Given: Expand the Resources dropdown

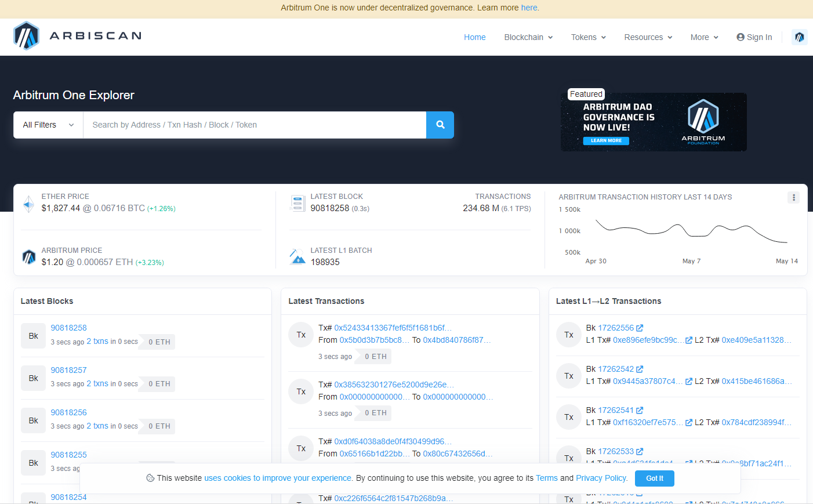Looking at the screenshot, I should tap(648, 37).
